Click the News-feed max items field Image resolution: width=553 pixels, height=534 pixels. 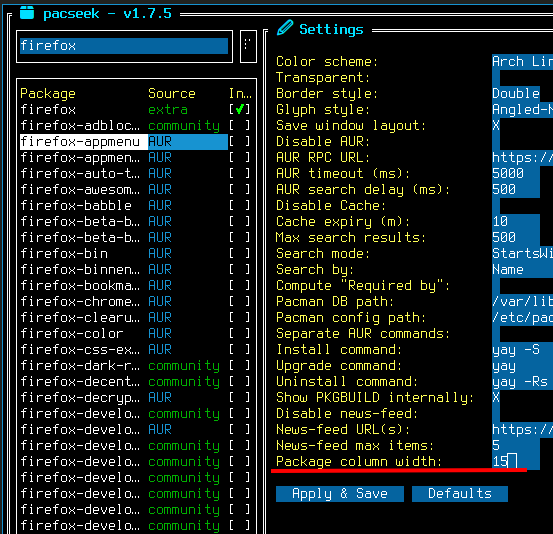coord(516,446)
